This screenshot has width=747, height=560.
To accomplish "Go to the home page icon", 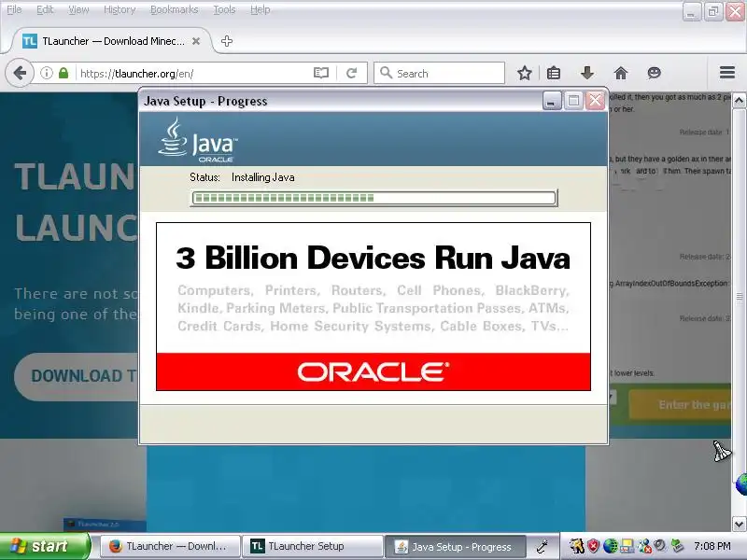I will 621,73.
